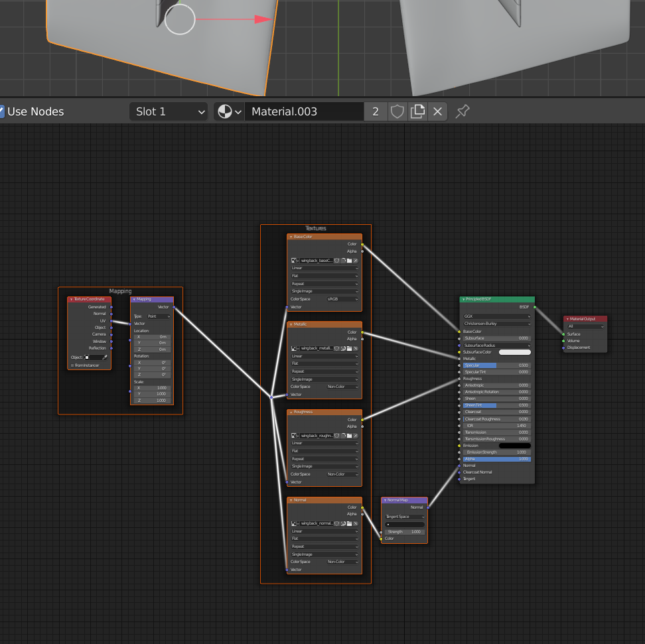Change the sRGB Color Space on Base Color
This screenshot has height=644, width=645.
(342, 299)
